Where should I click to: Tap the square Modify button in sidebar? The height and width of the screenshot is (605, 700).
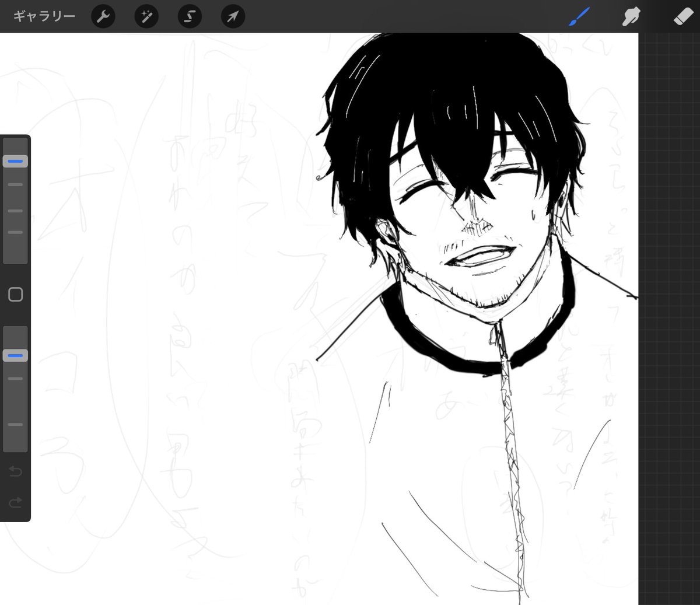16,295
